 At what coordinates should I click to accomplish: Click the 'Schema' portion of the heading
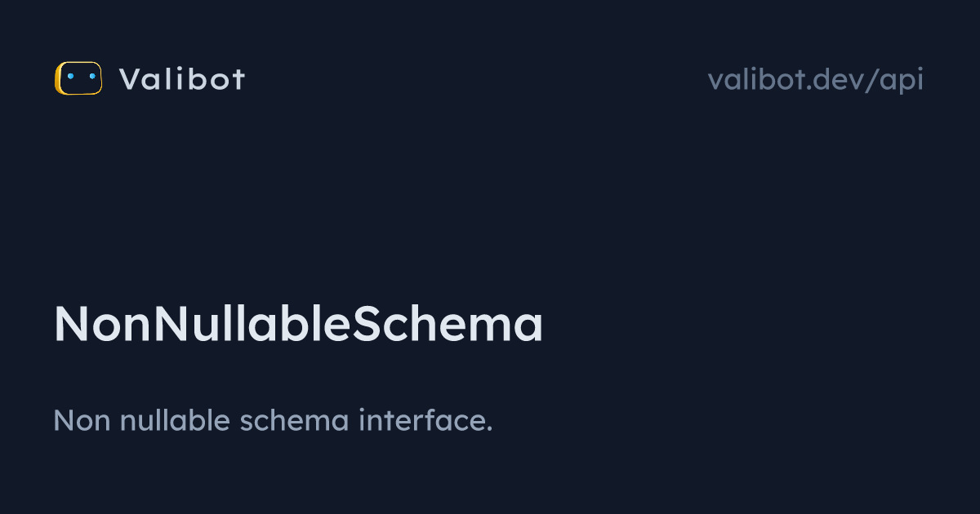pyautogui.click(x=447, y=324)
